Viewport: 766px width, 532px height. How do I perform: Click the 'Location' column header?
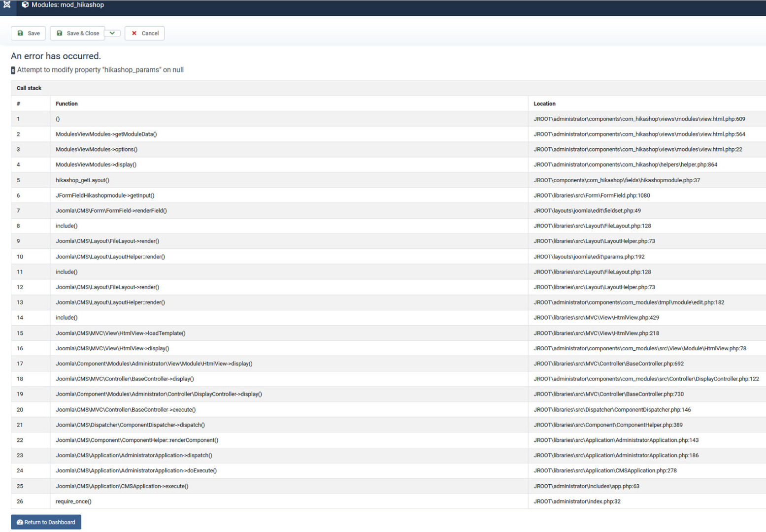pos(544,103)
